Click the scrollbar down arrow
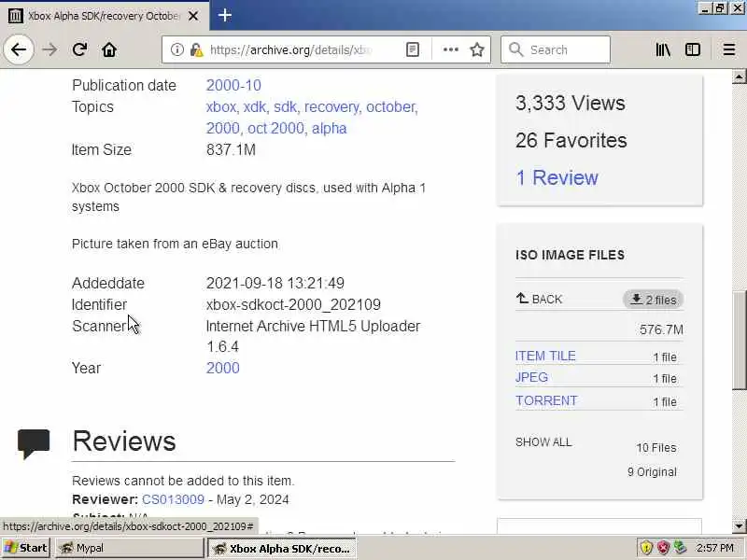Screen dimensions: 747x560 pyautogui.click(x=739, y=526)
